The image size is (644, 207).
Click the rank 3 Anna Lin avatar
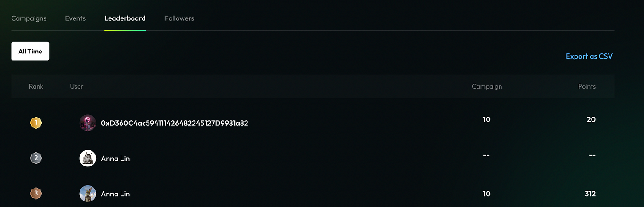tap(87, 194)
